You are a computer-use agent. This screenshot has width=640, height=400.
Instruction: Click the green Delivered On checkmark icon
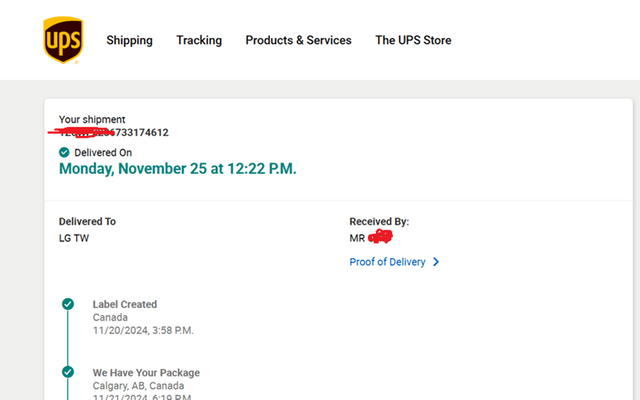click(x=65, y=152)
